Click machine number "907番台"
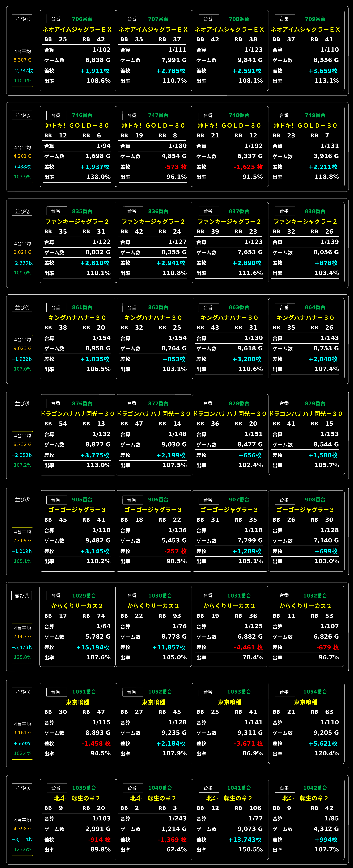Screen dimensions: 353x868 [239, 500]
